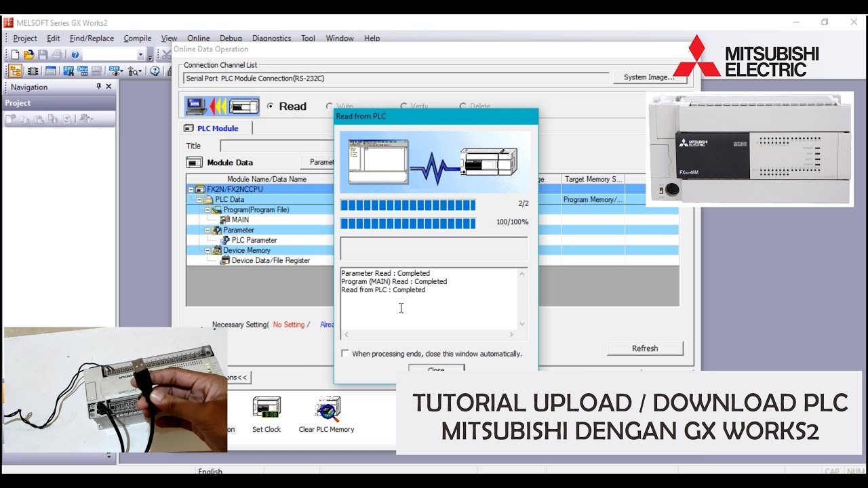Viewport: 868px width, 488px height.
Task: Collapse the Program(Program File) node
Action: click(208, 210)
